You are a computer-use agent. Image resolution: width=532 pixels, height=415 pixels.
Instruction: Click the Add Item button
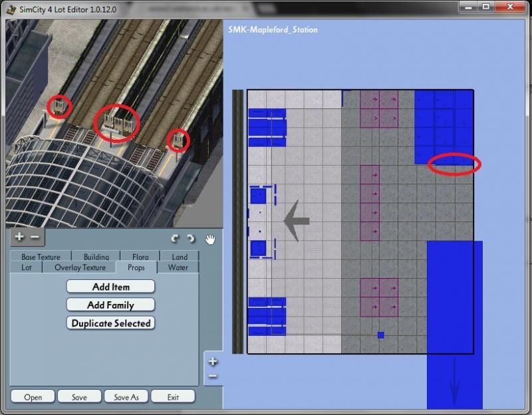click(x=110, y=287)
